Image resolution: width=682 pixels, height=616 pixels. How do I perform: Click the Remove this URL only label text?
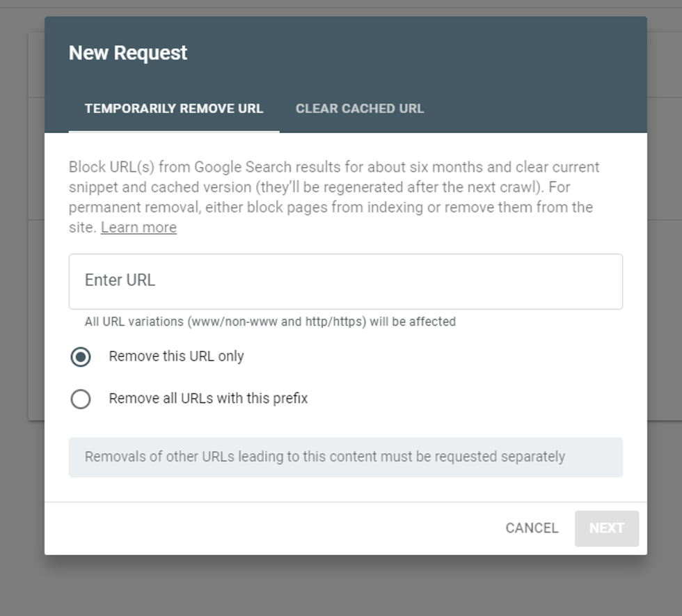pos(176,356)
